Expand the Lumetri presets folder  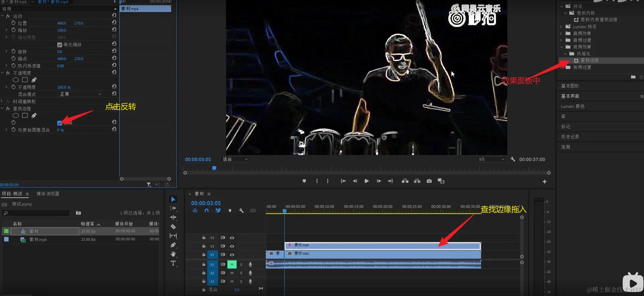[561, 27]
